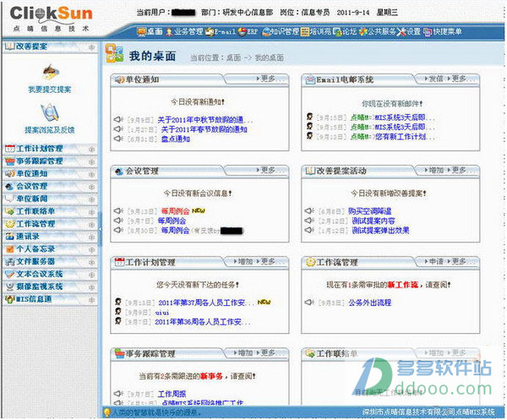Click the 单位通知 panel speaker icon
The image size is (507, 420).
pyautogui.click(x=119, y=79)
